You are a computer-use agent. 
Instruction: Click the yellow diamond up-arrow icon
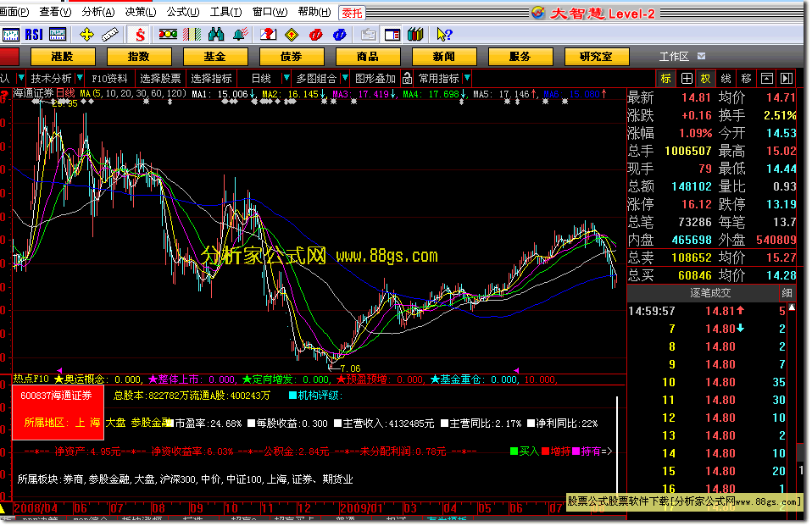[x=292, y=35]
